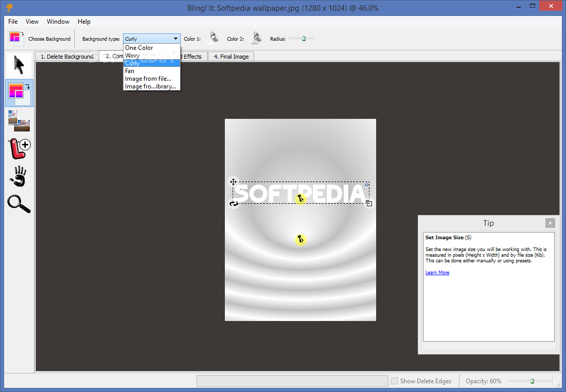Screen dimensions: 566x392
Task: Click Choose Background label button
Action: point(49,39)
